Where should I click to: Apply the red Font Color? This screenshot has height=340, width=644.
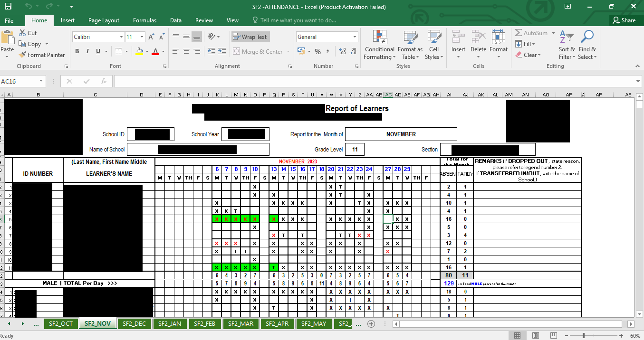click(155, 51)
